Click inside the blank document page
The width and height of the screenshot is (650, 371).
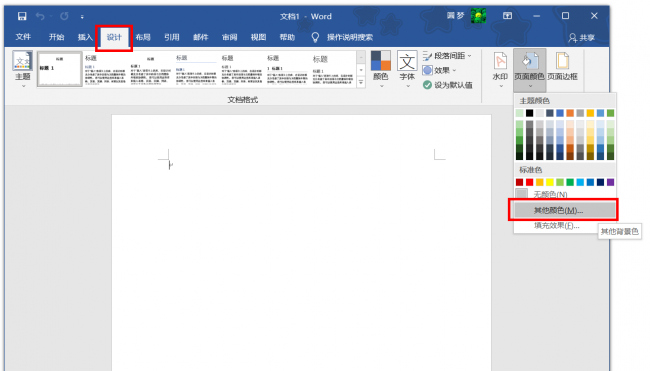(x=301, y=242)
